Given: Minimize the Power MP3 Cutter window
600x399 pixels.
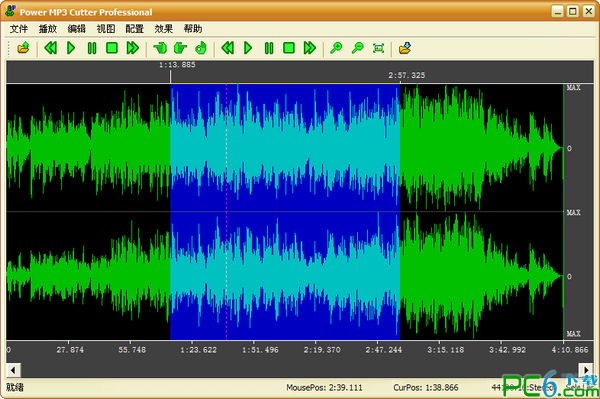Looking at the screenshot, I should point(558,11).
